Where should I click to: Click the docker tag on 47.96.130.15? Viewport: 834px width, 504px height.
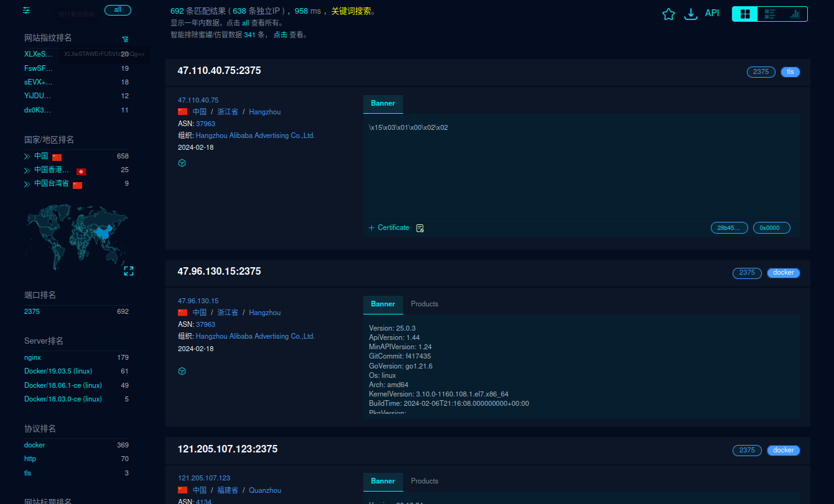pos(783,273)
